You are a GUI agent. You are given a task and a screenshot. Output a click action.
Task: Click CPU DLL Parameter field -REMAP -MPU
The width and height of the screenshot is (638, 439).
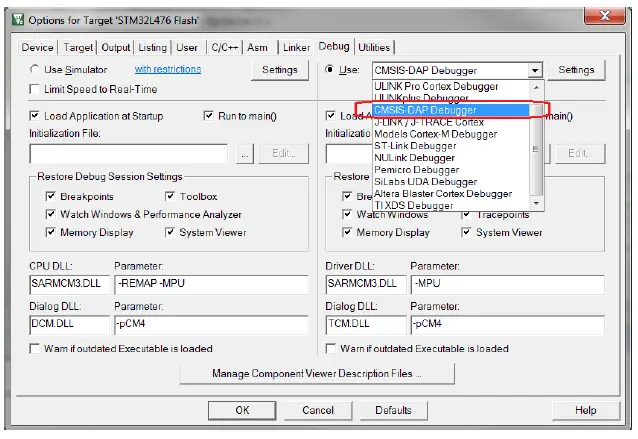coord(212,284)
